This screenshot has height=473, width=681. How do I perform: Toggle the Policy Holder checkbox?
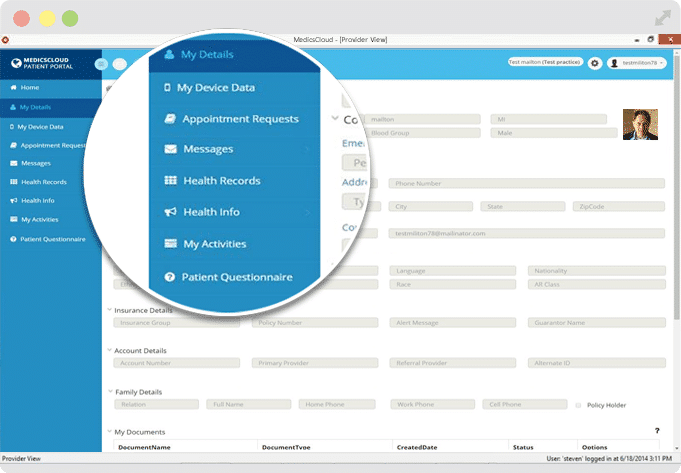[578, 405]
